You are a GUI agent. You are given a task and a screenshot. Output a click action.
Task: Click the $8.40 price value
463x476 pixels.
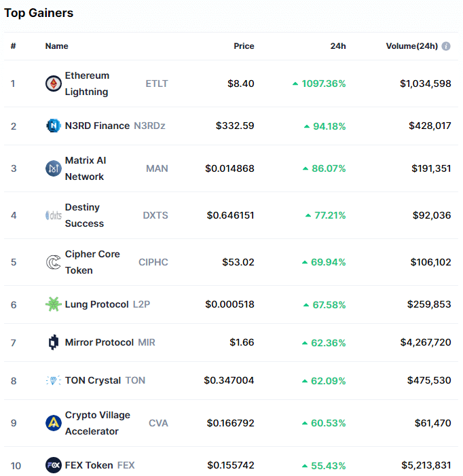(241, 84)
